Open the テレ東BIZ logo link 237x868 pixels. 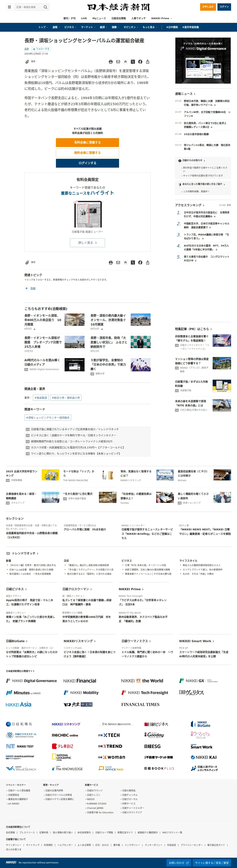coord(62,746)
